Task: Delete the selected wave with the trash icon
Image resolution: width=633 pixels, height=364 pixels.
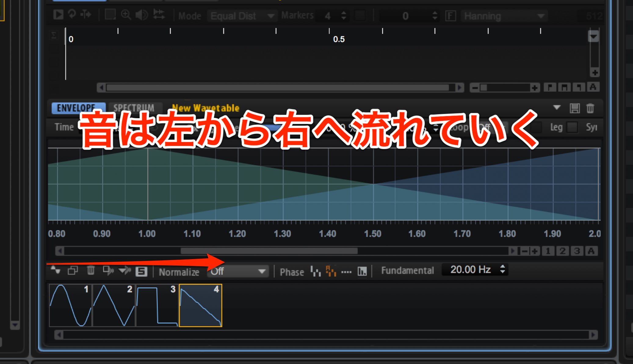Action: pyautogui.click(x=91, y=270)
